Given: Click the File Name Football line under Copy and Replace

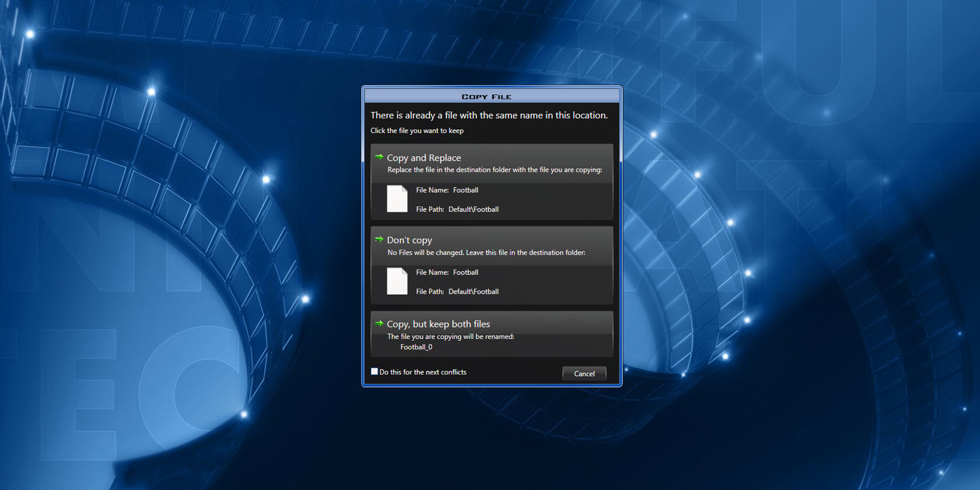Looking at the screenshot, I should pyautogui.click(x=447, y=190).
